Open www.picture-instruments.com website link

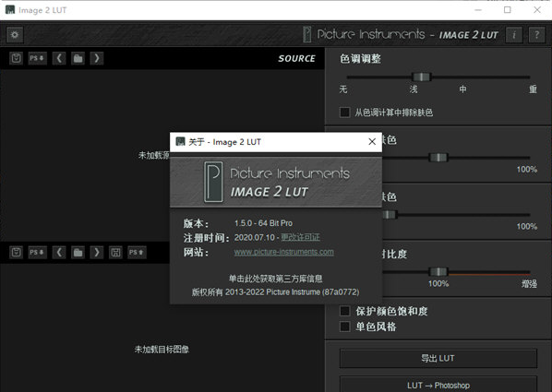point(283,252)
